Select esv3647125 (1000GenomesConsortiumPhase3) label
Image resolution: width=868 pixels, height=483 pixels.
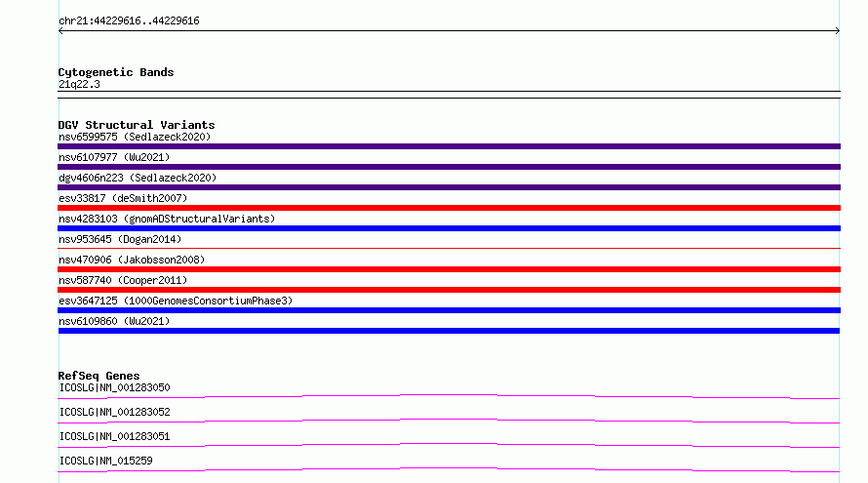(176, 301)
